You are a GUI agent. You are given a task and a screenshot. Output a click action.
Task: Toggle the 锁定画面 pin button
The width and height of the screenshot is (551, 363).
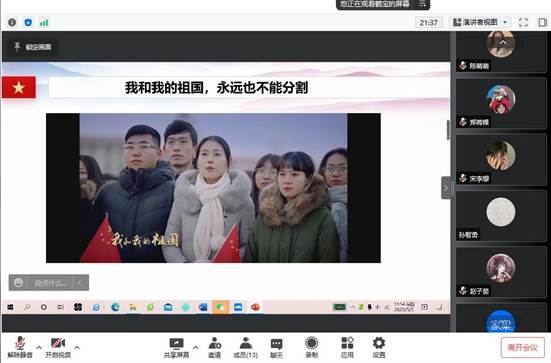coord(33,47)
